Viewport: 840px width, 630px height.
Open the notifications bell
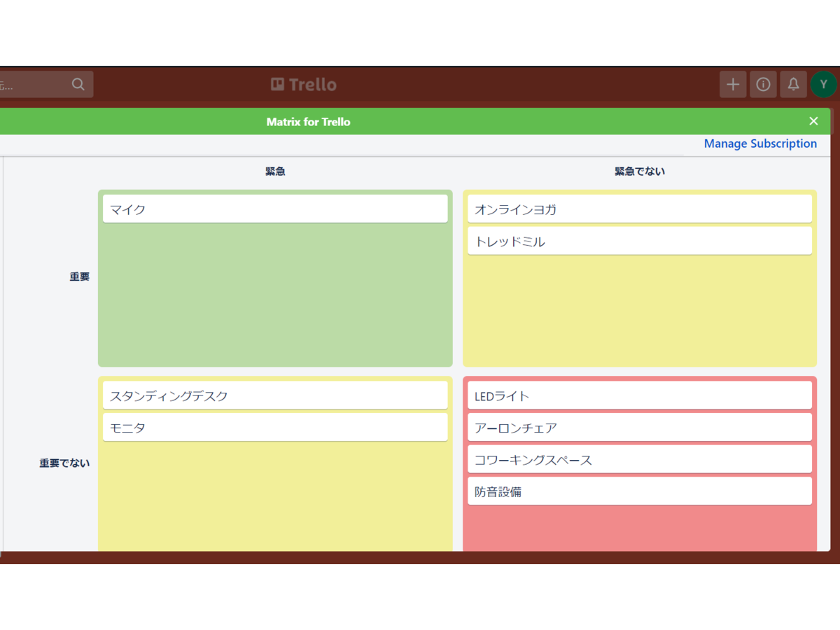coord(793,85)
